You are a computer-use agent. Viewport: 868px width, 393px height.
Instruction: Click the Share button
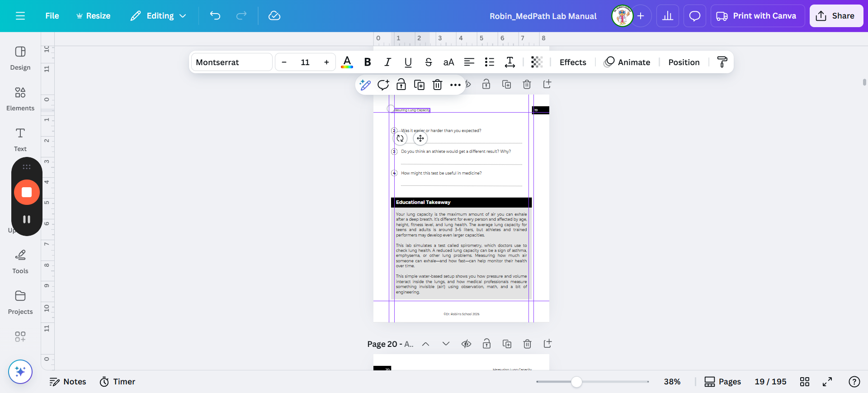point(836,16)
